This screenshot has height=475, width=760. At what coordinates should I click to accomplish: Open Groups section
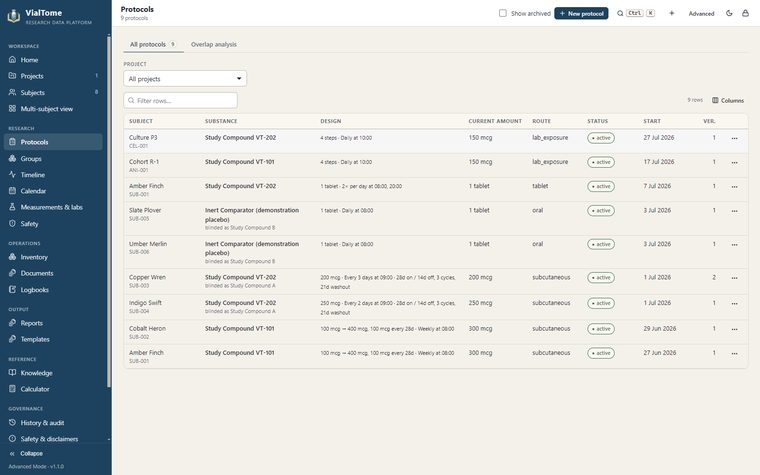pos(53,158)
